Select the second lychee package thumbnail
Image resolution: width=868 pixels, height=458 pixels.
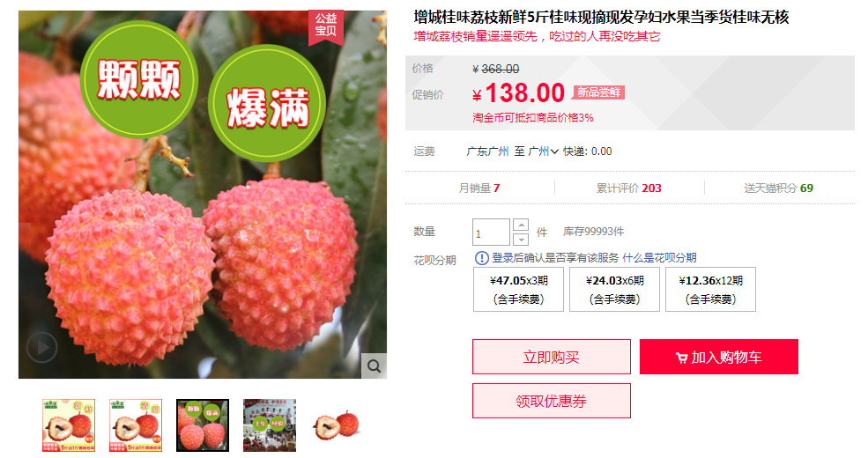pyautogui.click(x=136, y=425)
